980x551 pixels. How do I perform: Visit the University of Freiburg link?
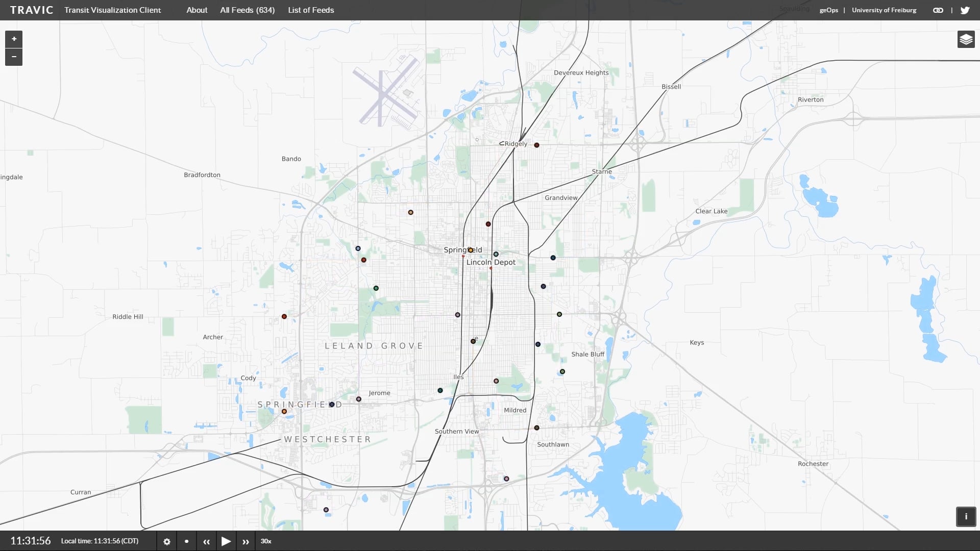tap(884, 10)
